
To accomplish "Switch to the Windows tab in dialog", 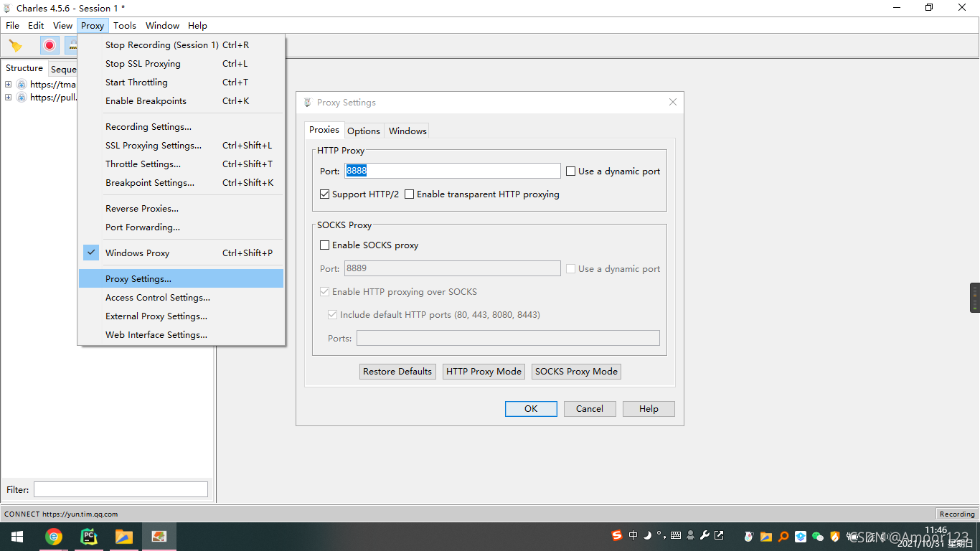I will (x=407, y=131).
